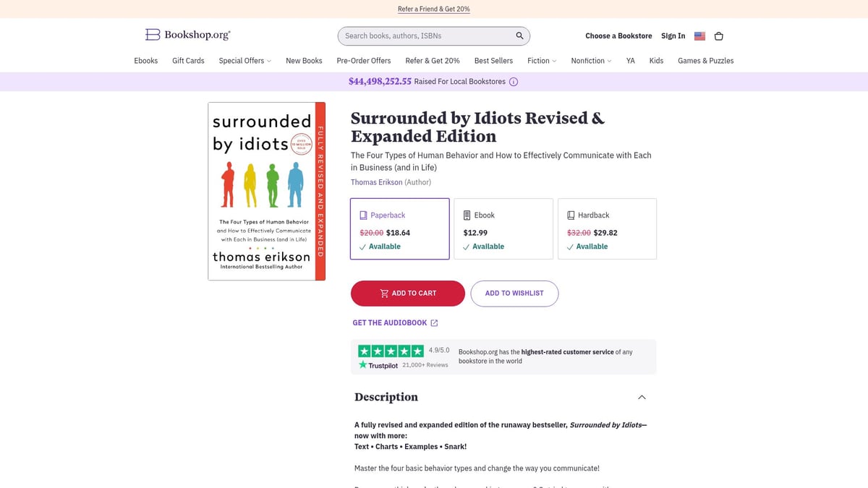Viewport: 868px width, 488px height.
Task: Select the Ebook purchase option
Action: [503, 228]
